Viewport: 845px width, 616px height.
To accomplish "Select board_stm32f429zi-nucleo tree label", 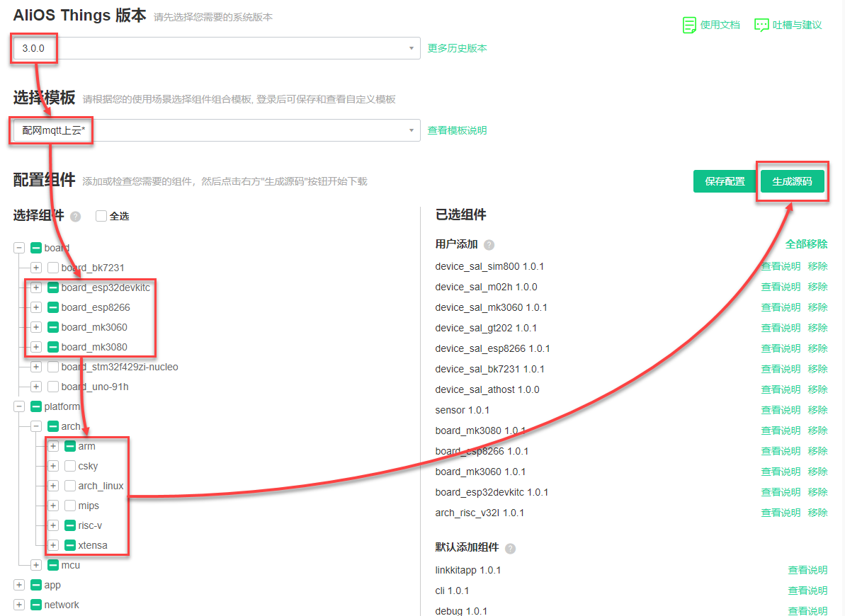I will pyautogui.click(x=120, y=367).
